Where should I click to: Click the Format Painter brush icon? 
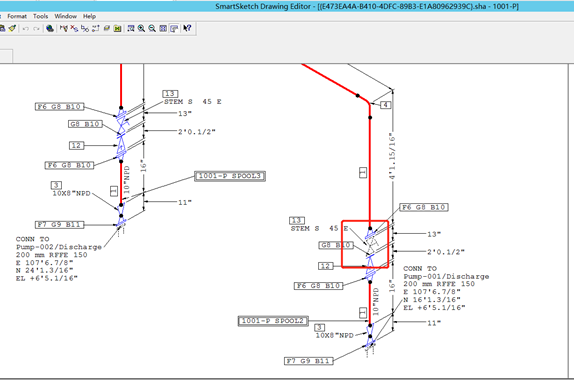pyautogui.click(x=12, y=28)
